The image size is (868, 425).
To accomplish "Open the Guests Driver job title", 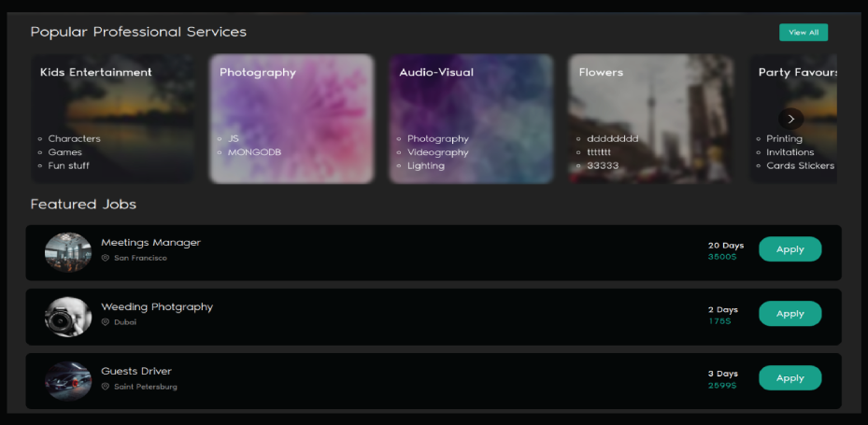I will click(136, 372).
